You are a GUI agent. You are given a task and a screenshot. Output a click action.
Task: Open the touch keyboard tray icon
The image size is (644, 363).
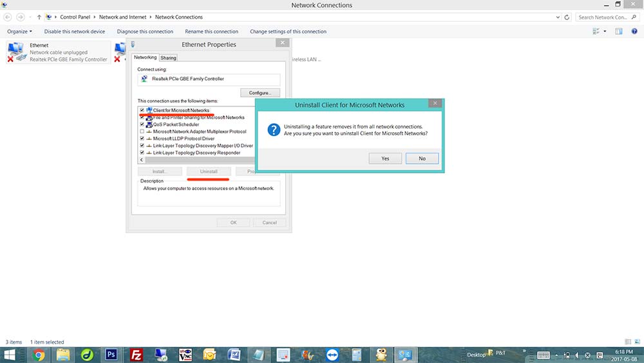pos(543,355)
